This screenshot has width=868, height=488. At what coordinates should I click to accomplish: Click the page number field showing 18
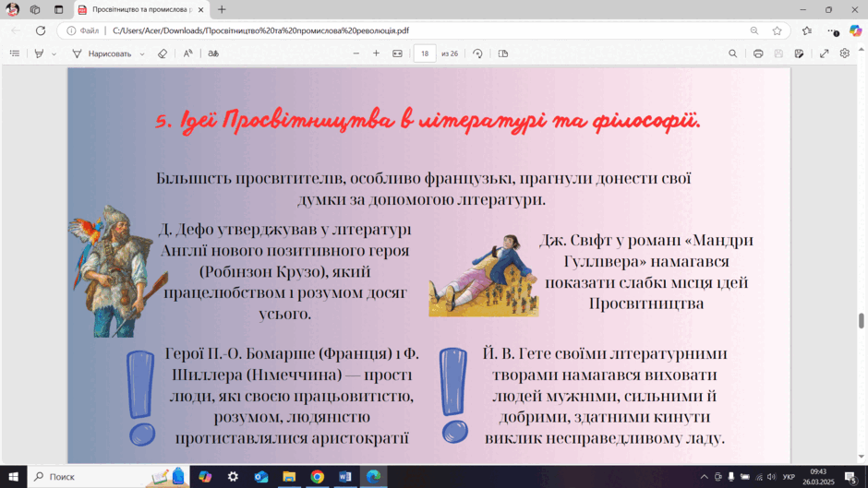click(x=425, y=54)
